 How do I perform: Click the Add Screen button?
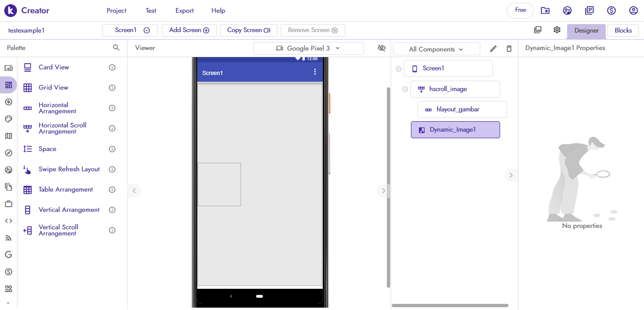pos(189,30)
